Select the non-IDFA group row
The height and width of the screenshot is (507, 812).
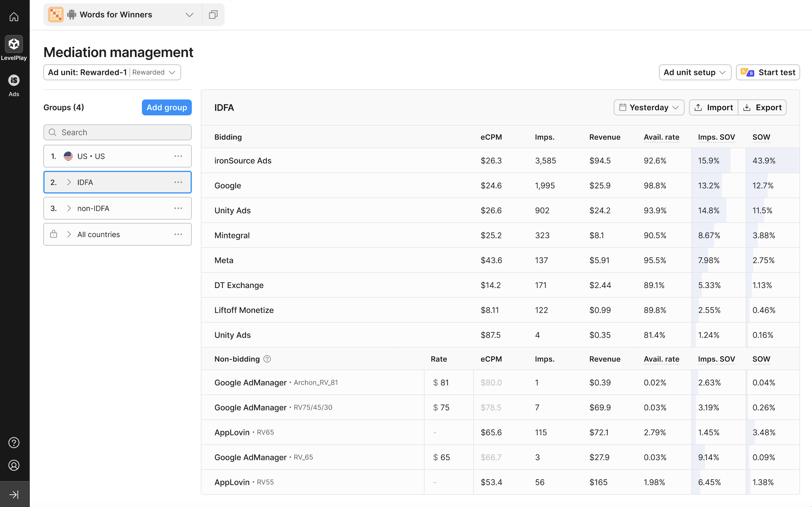117,208
